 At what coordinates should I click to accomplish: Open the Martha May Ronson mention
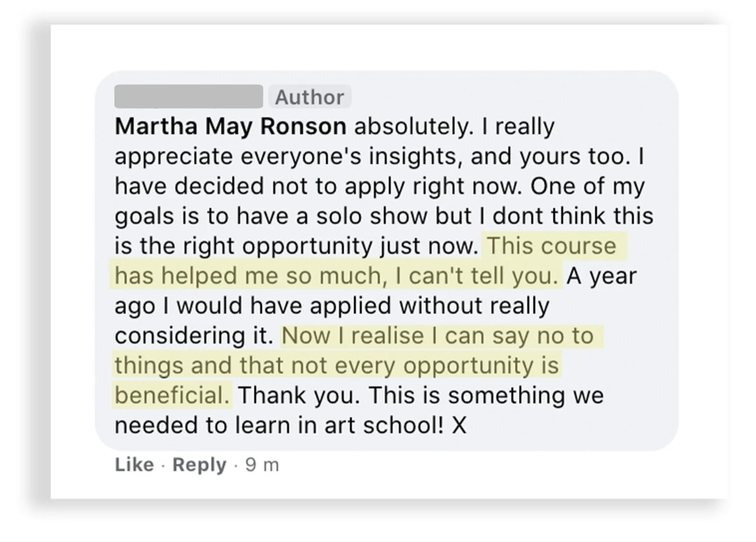point(231,127)
